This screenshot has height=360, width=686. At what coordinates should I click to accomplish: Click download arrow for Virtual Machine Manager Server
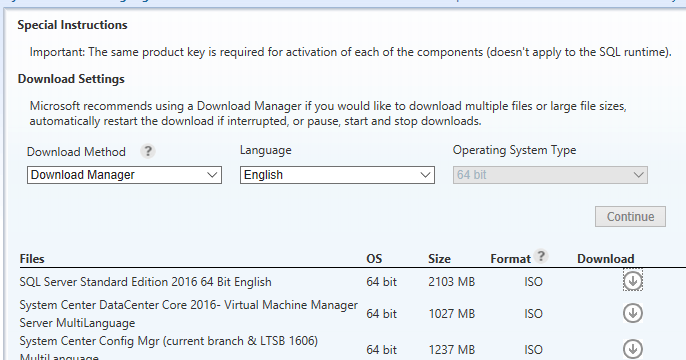pos(632,313)
